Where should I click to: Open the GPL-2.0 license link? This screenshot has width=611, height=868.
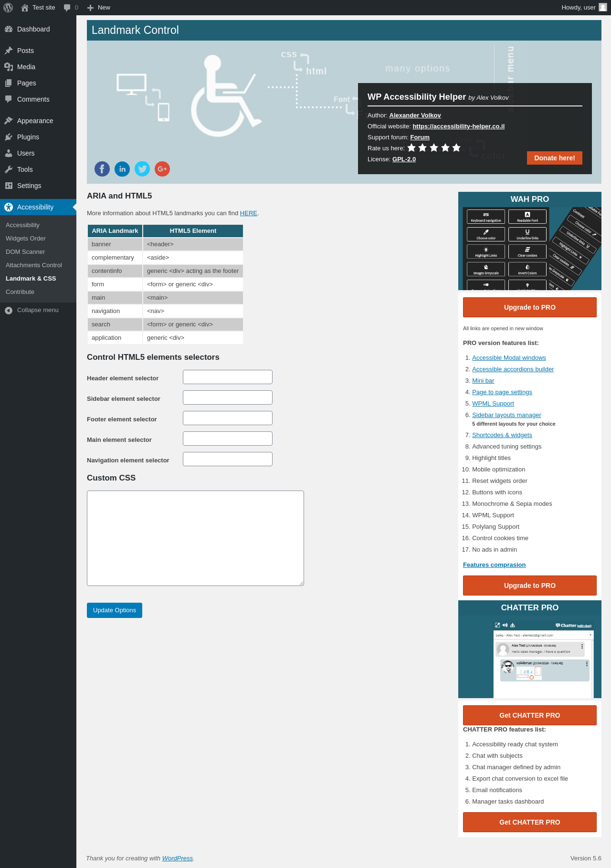(404, 159)
